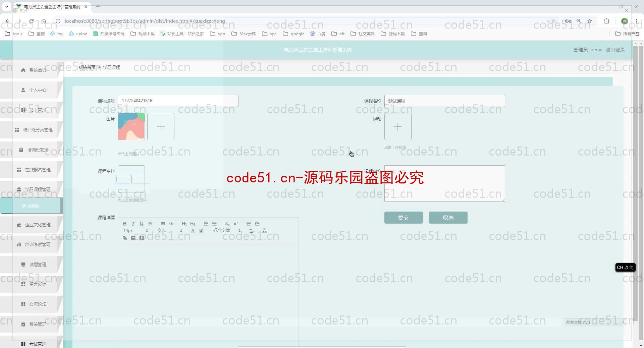
Task: Open the browser extensions icon
Action: tap(606, 21)
